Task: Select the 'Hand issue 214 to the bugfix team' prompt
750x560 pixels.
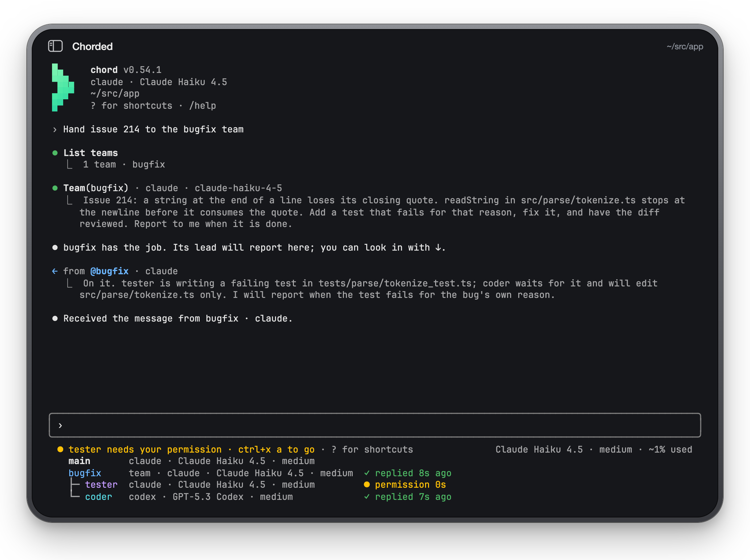Action: (153, 129)
